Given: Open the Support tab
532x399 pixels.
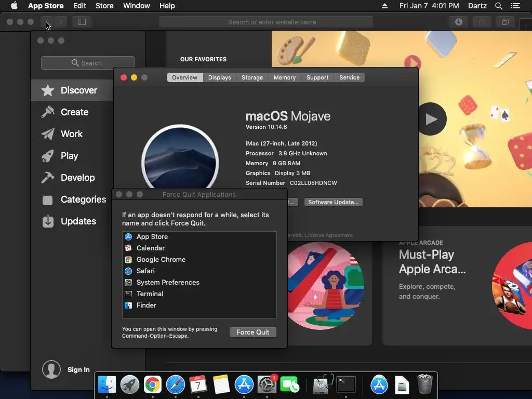Looking at the screenshot, I should [x=317, y=77].
